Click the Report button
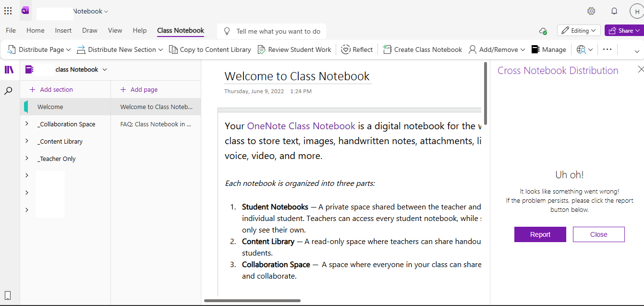The height and width of the screenshot is (306, 644). coord(540,234)
